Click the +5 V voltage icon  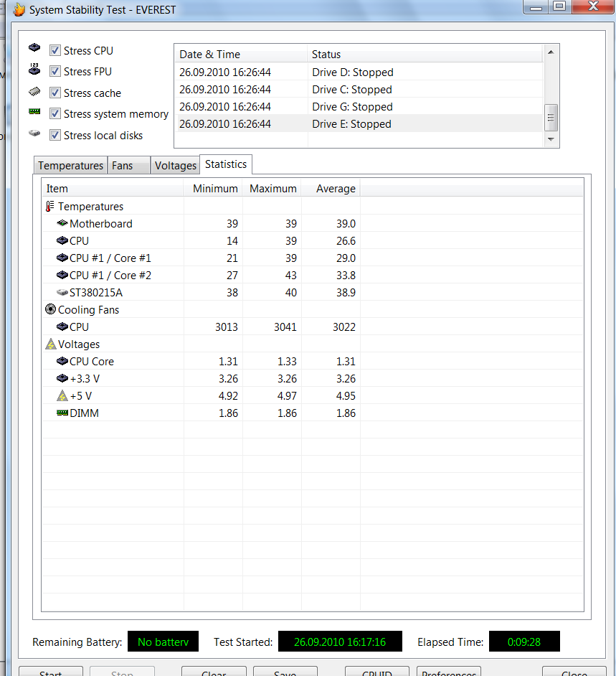[x=62, y=396]
